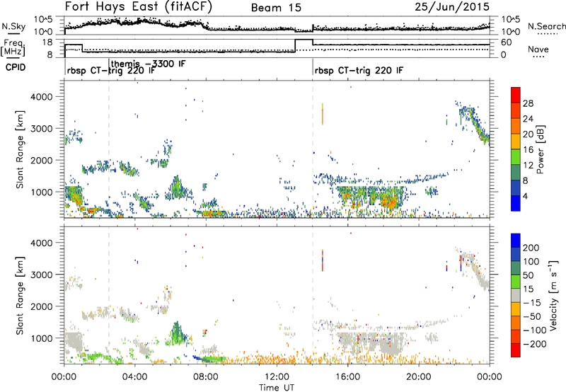The width and height of the screenshot is (566, 392).
Task: Click the frequency step-up near 13:00 UT
Action: [295, 45]
